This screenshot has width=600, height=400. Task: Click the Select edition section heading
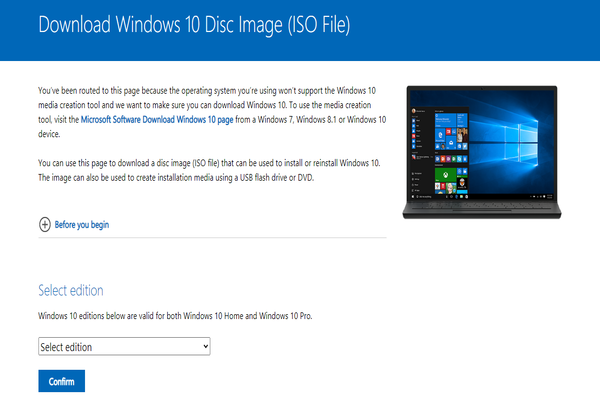[x=71, y=291]
